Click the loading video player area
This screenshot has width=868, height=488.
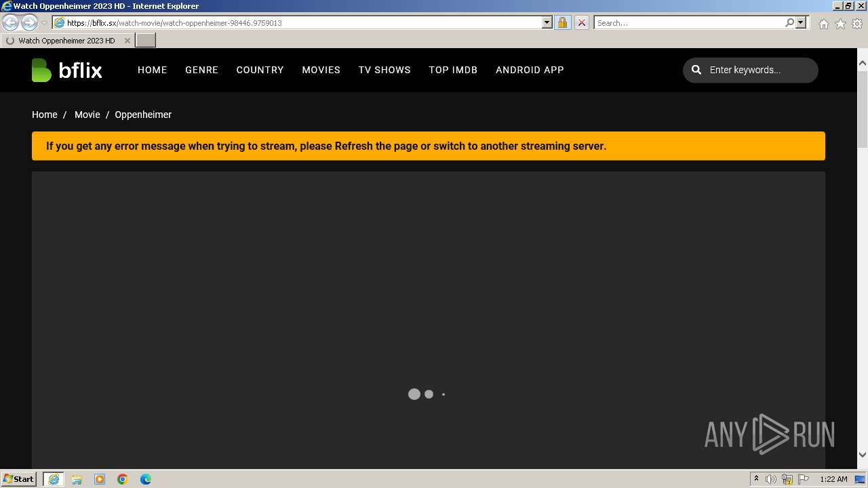429,319
